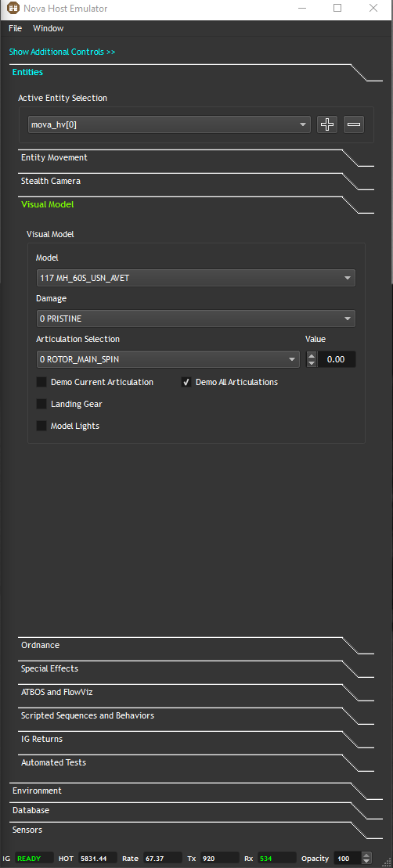Expand the Special Effects section
This screenshot has width=393, height=868.
[x=196, y=668]
